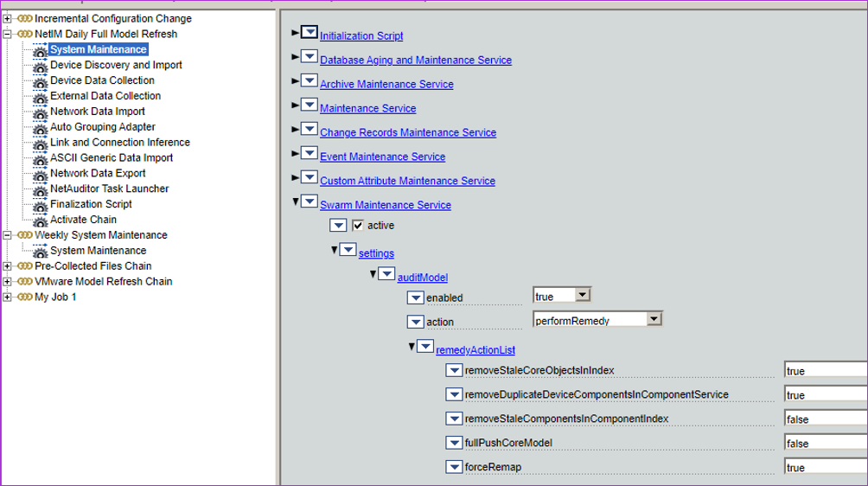Expand the Incremental Configuration Change tree node
Viewport: 868px width, 486px height.
(7, 19)
